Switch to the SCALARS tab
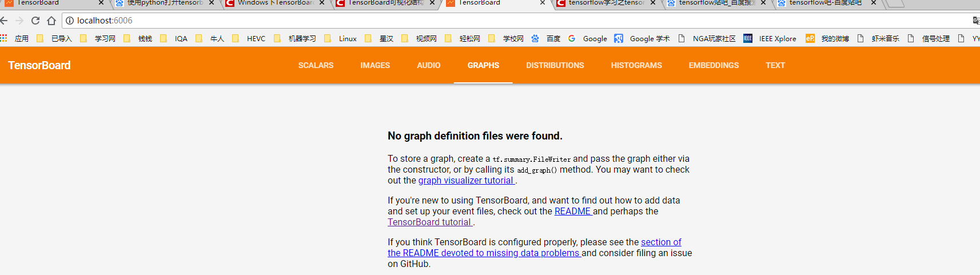 pos(316,65)
